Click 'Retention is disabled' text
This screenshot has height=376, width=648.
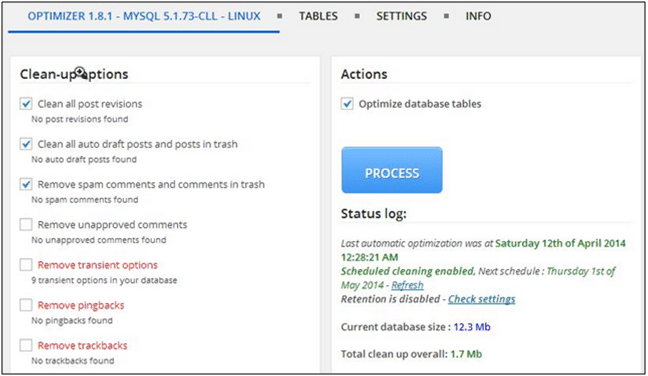coord(391,299)
